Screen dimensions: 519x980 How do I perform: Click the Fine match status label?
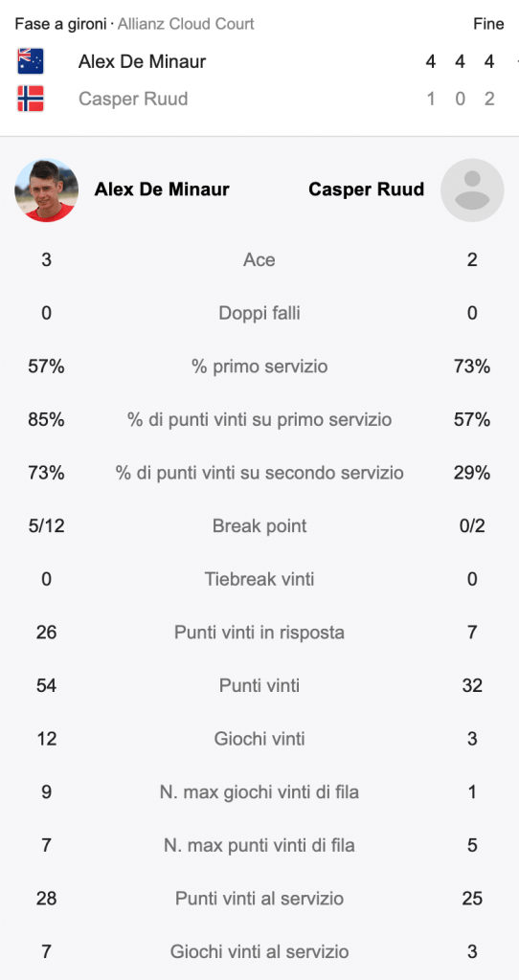(488, 24)
